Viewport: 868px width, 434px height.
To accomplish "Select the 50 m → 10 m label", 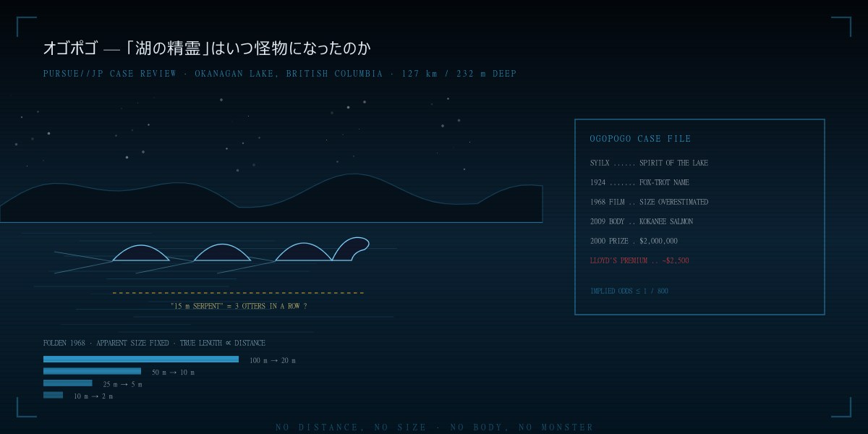I will 173,373.
